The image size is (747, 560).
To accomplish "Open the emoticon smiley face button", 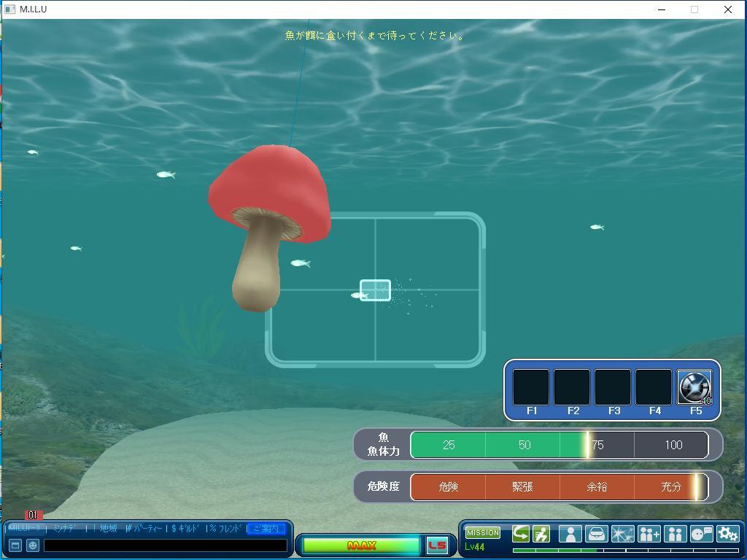I will 33,545.
